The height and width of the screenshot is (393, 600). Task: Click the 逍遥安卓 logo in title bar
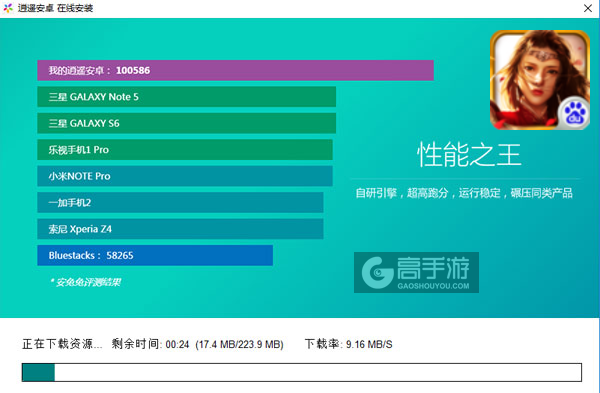8,8
